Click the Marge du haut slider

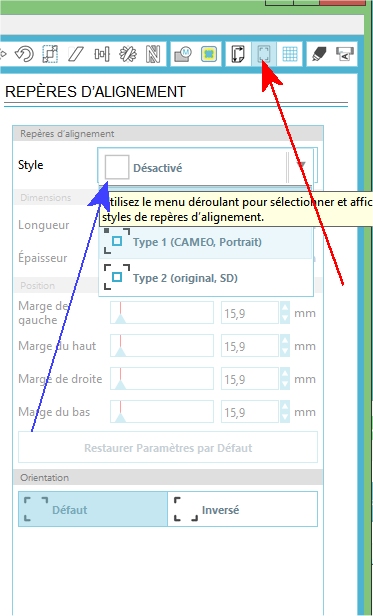pos(162,346)
